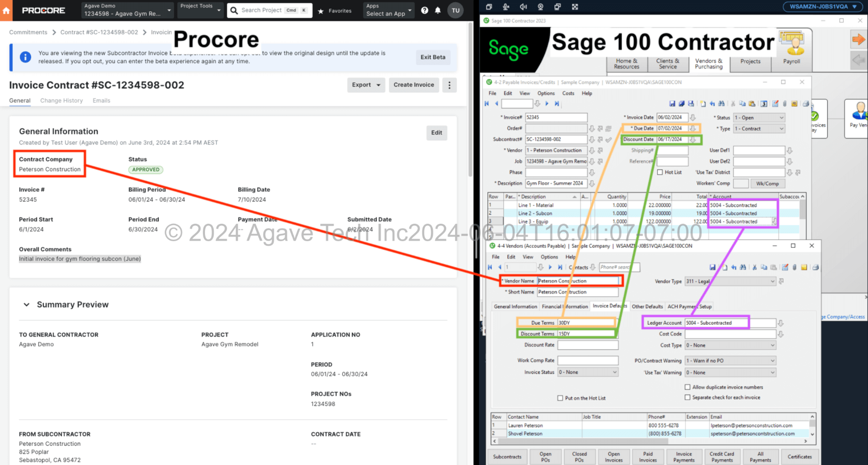Open the Type dropdown showing 1 - Contract

(759, 129)
